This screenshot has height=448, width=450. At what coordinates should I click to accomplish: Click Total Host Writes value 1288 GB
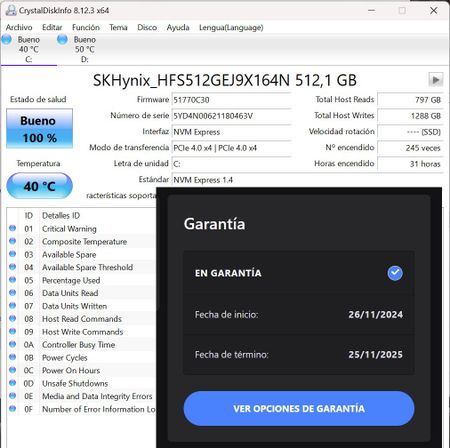click(x=410, y=116)
